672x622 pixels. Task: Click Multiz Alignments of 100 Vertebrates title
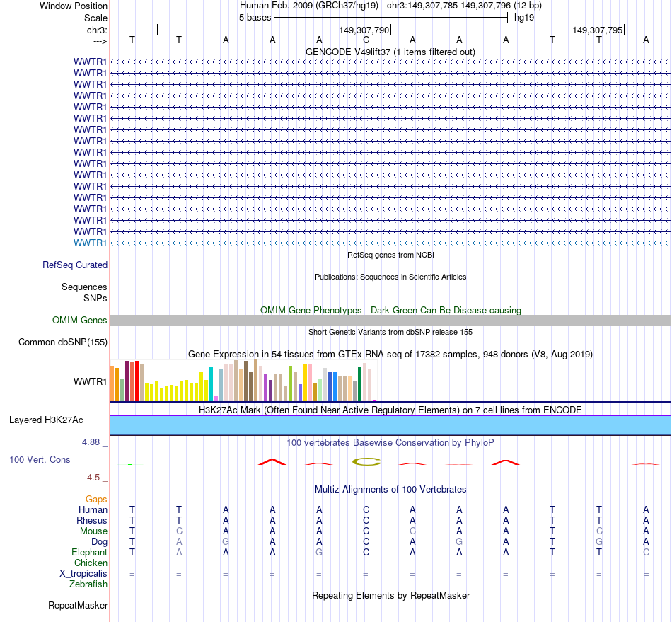pyautogui.click(x=390, y=489)
